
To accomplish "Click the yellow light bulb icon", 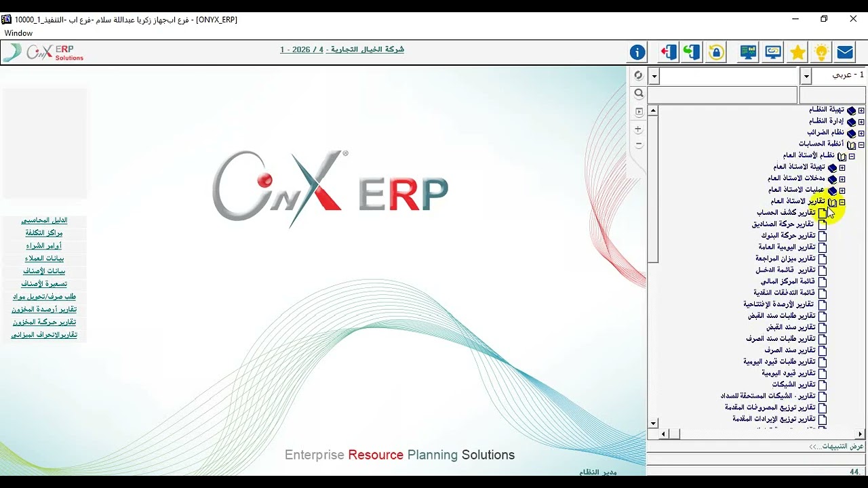I will click(821, 52).
